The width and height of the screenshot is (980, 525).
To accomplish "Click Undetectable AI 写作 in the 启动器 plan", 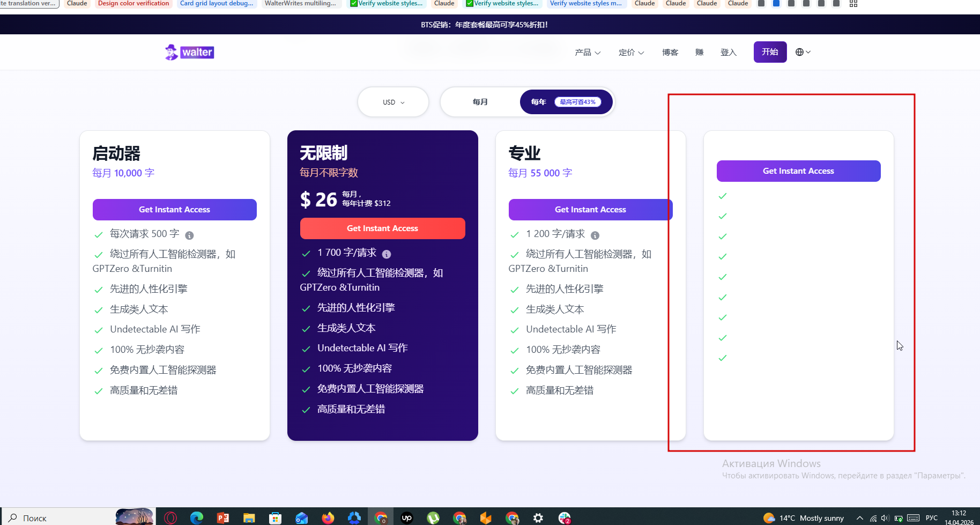I will (155, 329).
